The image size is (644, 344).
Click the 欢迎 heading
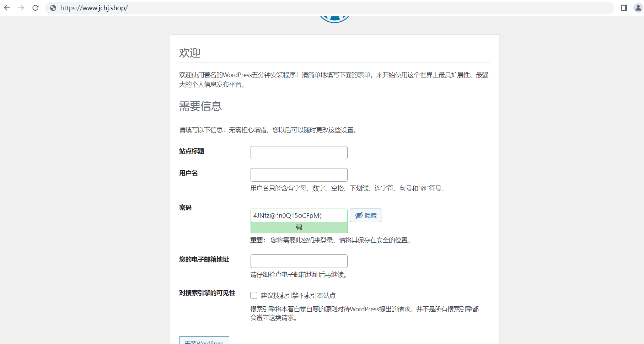coord(190,53)
